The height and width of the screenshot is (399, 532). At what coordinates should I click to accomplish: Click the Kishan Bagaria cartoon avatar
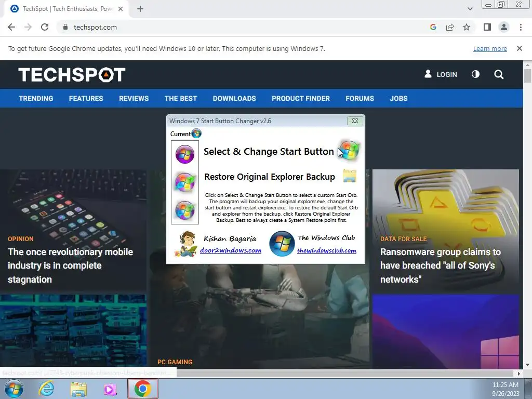(x=186, y=244)
